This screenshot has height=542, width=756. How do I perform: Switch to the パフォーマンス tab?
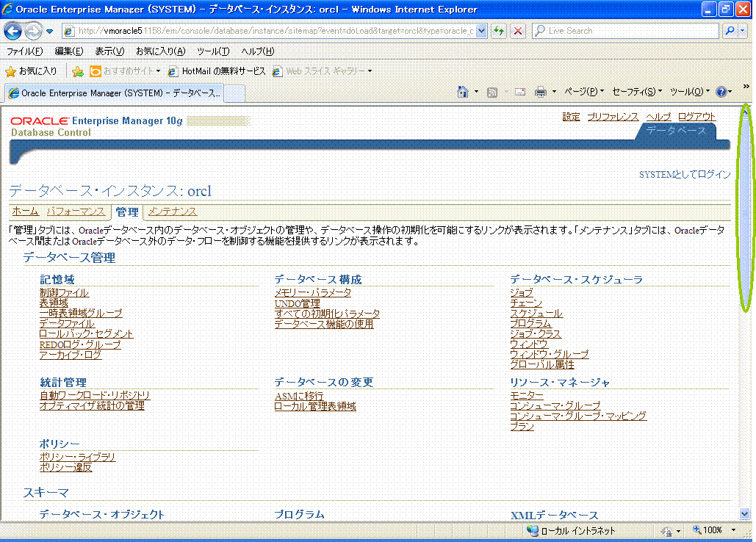pyautogui.click(x=76, y=211)
